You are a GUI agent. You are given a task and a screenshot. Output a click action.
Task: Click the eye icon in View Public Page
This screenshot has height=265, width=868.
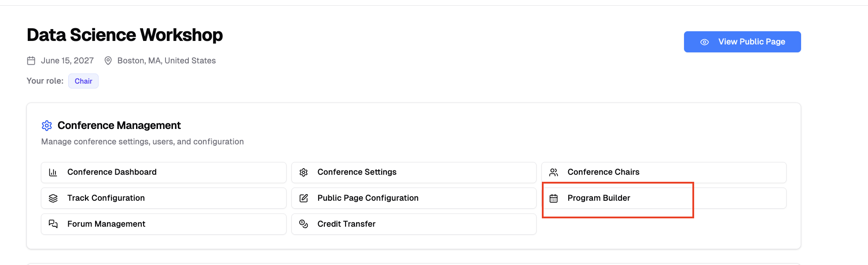pyautogui.click(x=704, y=42)
